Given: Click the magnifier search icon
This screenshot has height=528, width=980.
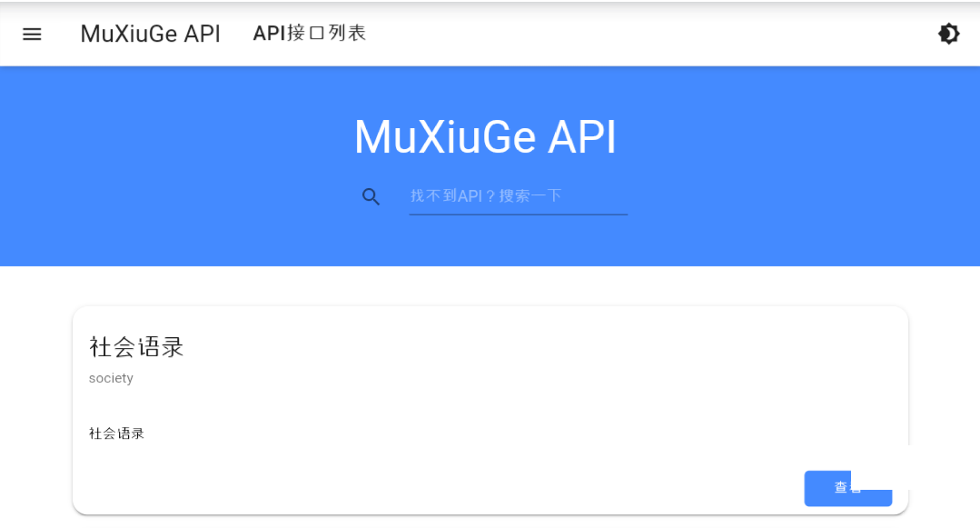Looking at the screenshot, I should point(371,196).
